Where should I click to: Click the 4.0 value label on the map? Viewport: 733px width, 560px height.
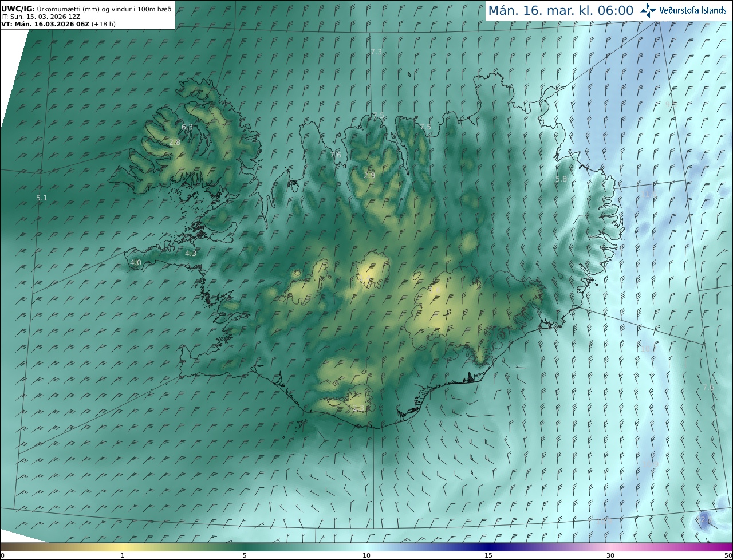[x=136, y=263]
